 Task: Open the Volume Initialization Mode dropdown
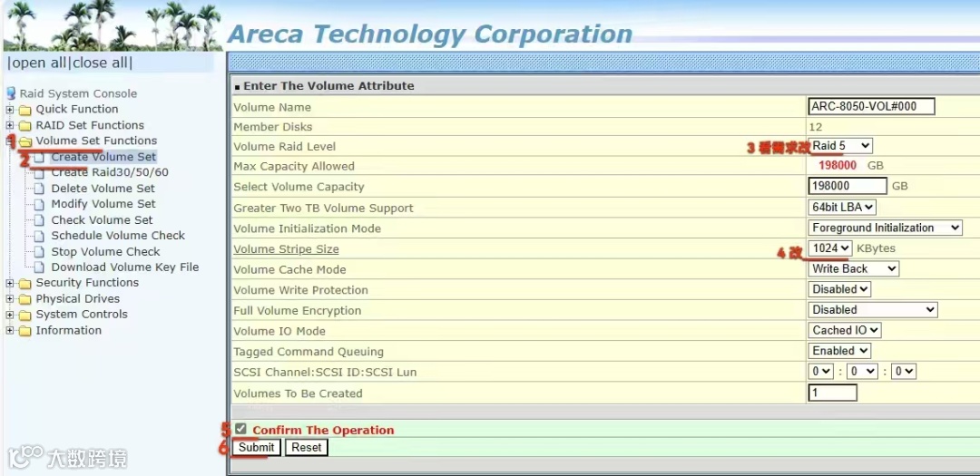point(885,228)
